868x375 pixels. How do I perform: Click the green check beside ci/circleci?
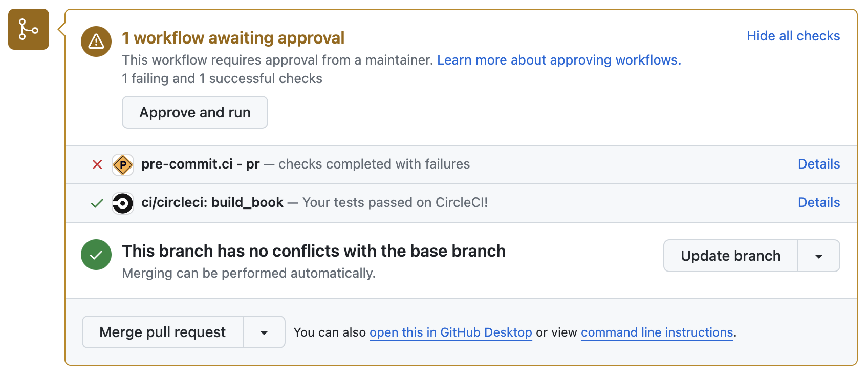(x=97, y=203)
